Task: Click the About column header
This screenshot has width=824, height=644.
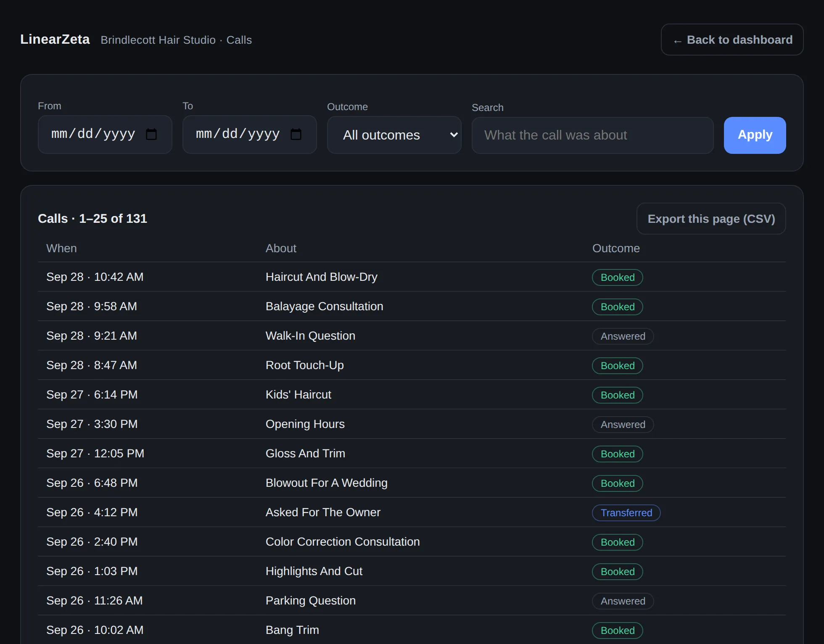Action: tap(281, 248)
